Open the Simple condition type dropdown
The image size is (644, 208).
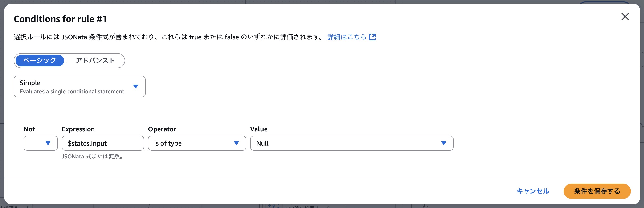[x=80, y=87]
